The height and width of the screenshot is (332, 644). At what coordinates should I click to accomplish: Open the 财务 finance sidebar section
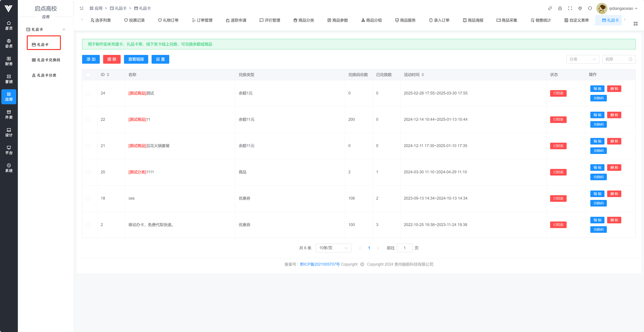pos(9,61)
